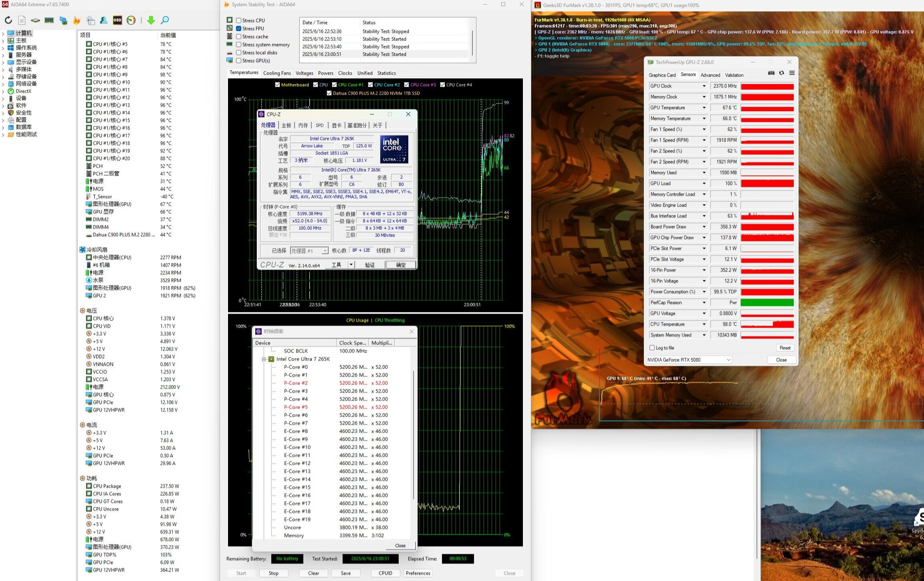Click the GPU Load red graph bar
924x581 pixels.
[767, 183]
